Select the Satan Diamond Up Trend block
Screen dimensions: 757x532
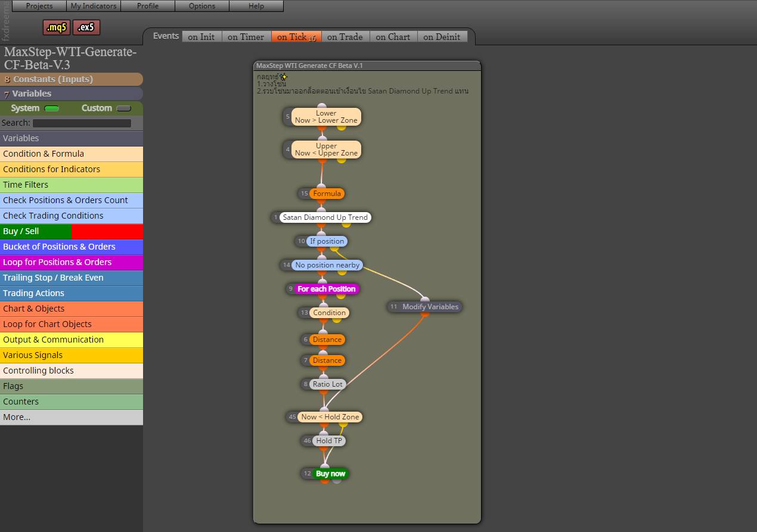pyautogui.click(x=325, y=217)
